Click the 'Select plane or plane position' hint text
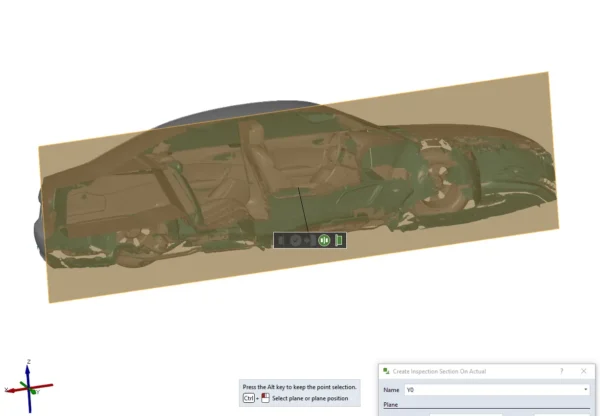 click(310, 398)
